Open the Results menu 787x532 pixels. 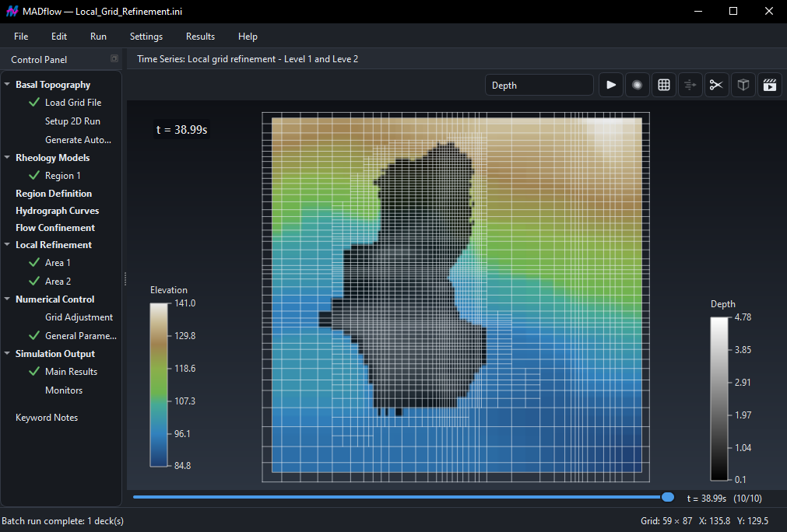pyautogui.click(x=200, y=36)
